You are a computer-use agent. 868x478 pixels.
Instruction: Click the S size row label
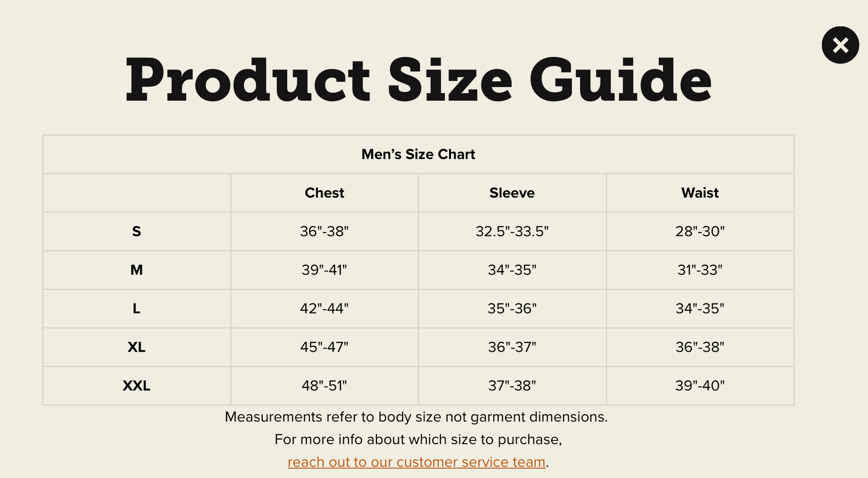136,232
